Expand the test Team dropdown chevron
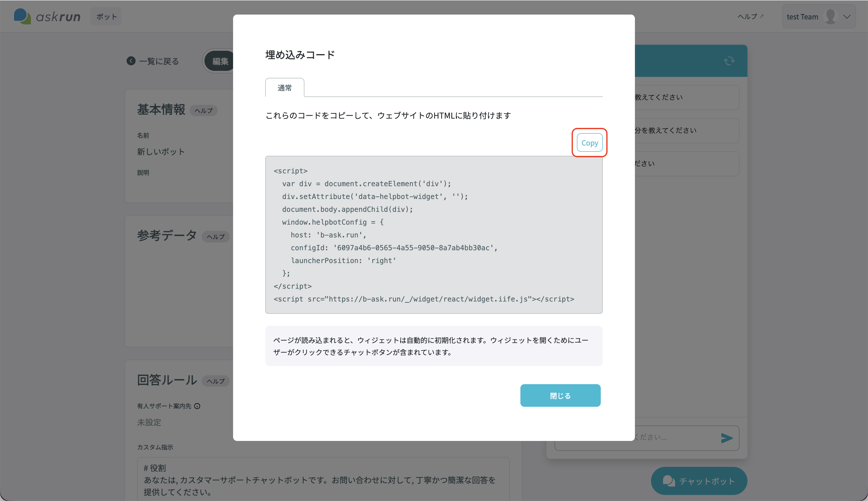 coord(847,17)
